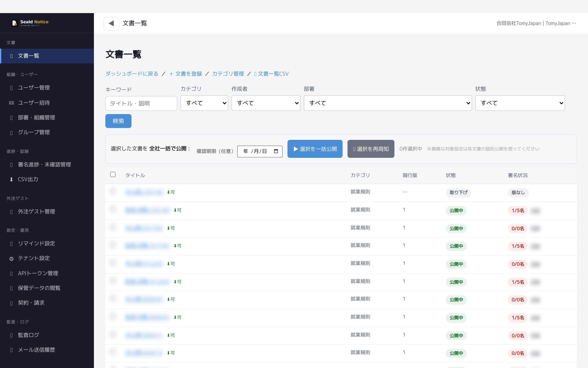Open the カテゴリ dropdown

(204, 103)
